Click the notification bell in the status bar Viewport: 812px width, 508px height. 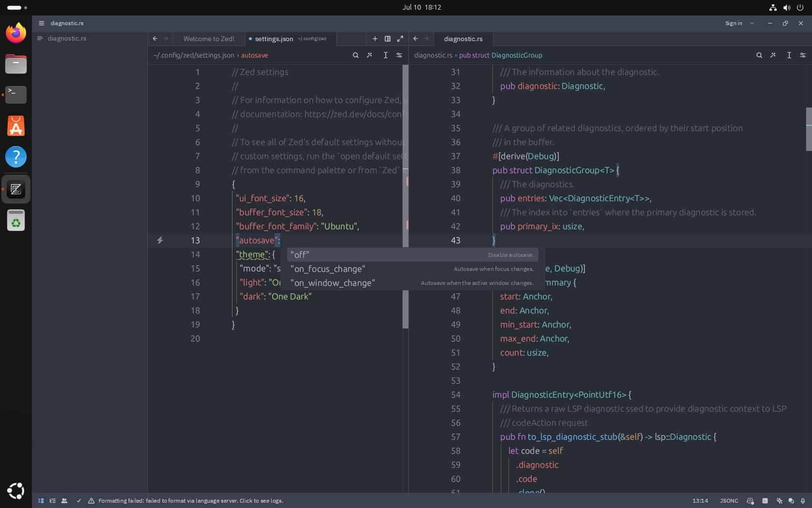[x=803, y=501]
